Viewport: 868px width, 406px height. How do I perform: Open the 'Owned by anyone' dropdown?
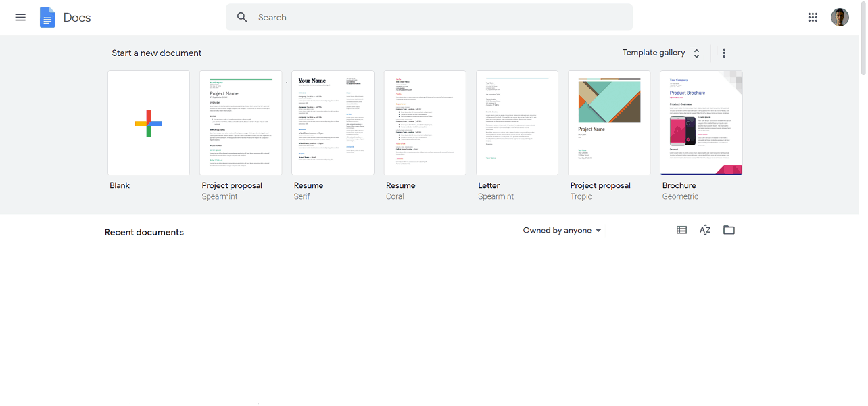point(562,231)
